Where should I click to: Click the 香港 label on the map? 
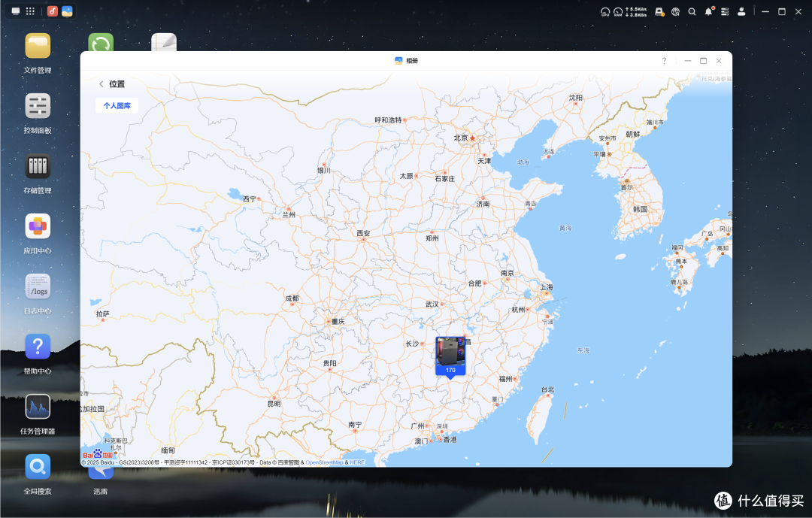pos(450,439)
